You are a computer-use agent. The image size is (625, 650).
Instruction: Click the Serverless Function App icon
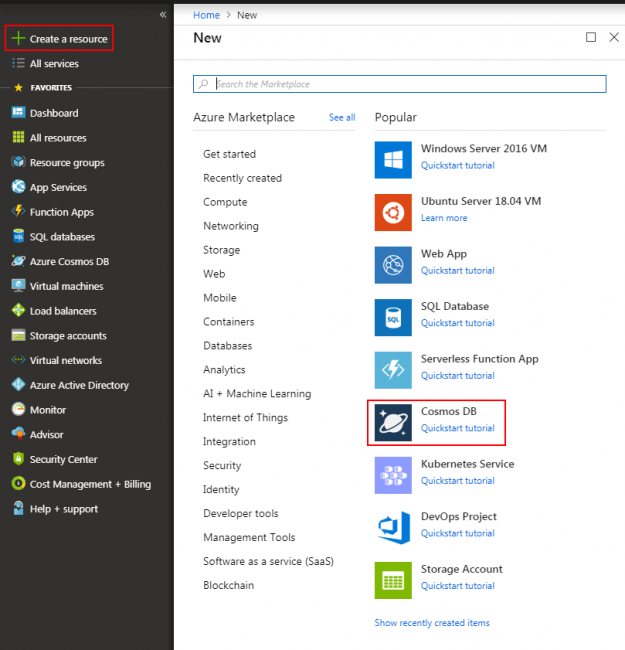393,370
